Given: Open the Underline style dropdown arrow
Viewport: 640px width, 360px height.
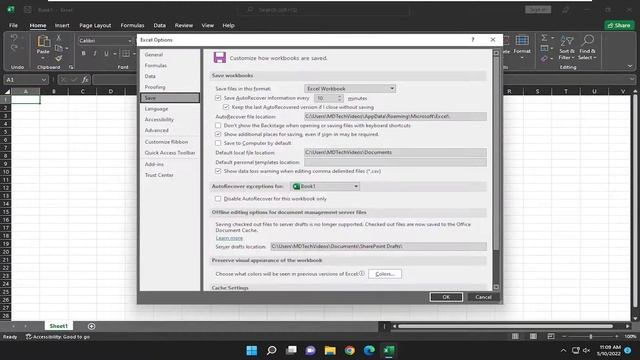Looking at the screenshot, I should [115, 53].
